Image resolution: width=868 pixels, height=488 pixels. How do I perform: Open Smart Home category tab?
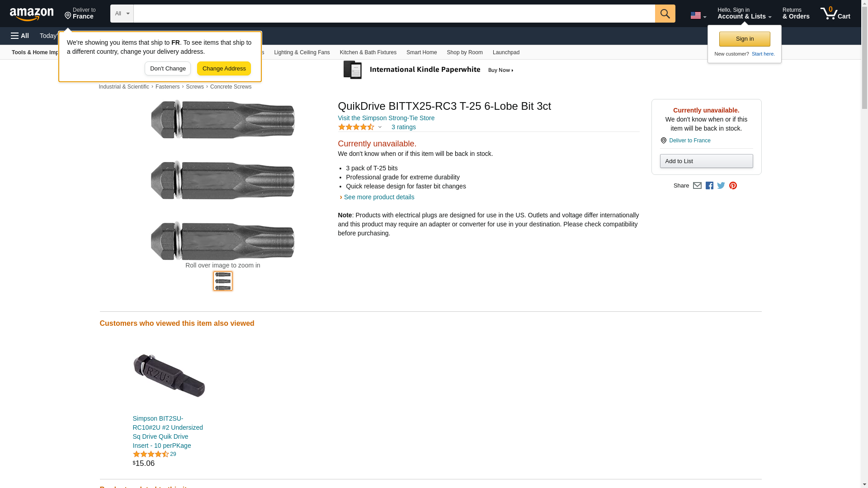(421, 52)
